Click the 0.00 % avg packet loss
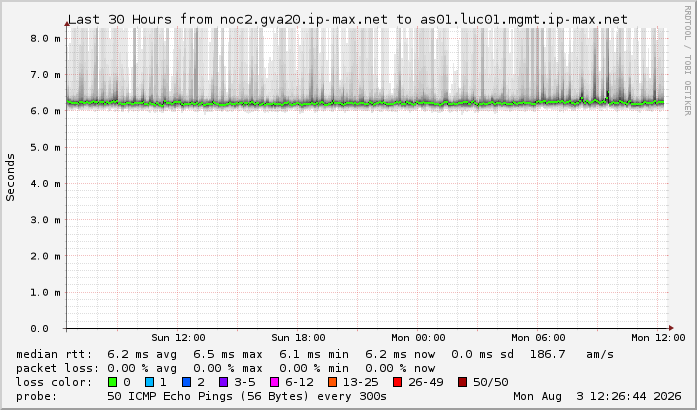Viewport: 697px width, 410px height. point(142,368)
